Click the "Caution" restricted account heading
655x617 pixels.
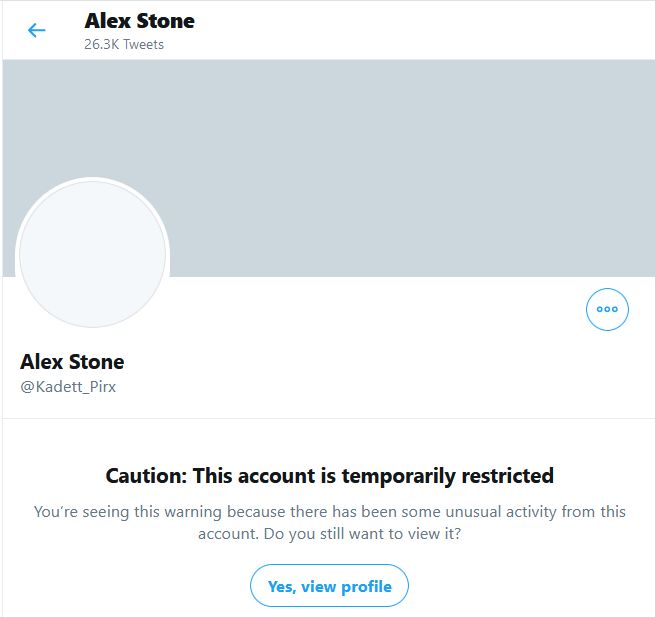coord(329,475)
